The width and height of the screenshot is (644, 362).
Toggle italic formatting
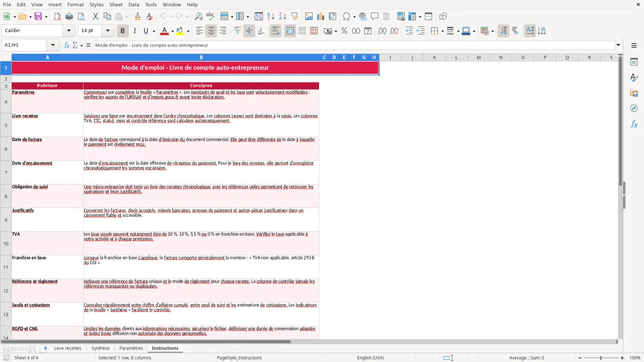pyautogui.click(x=135, y=31)
